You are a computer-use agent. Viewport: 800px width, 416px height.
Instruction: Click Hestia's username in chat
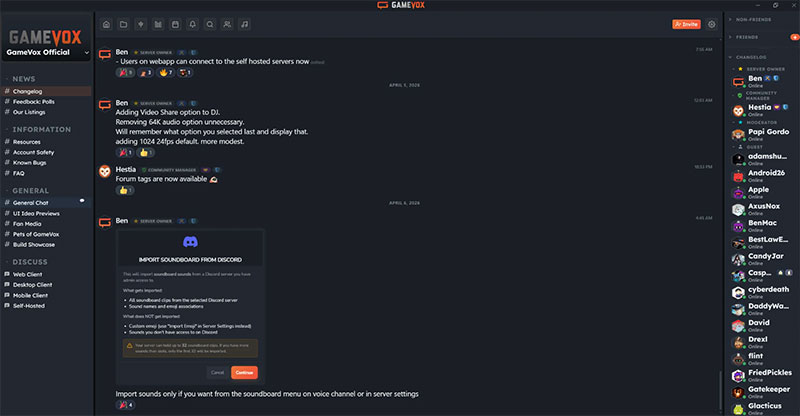126,169
